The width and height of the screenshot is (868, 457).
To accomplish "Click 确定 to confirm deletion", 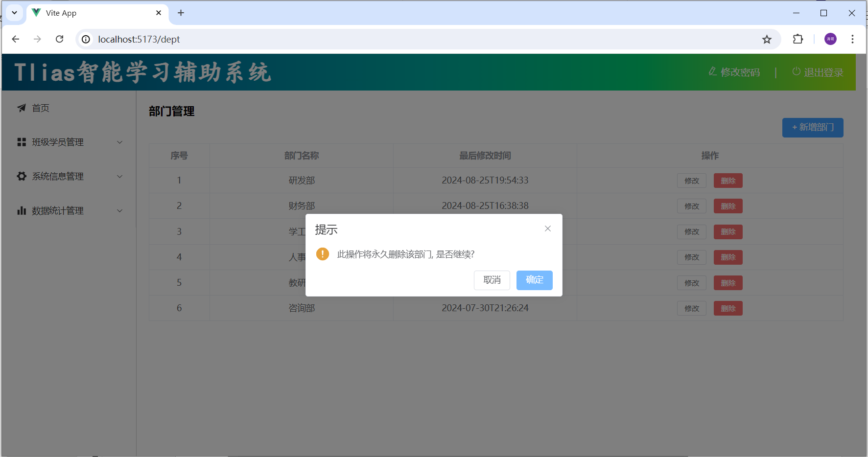I will pyautogui.click(x=534, y=280).
